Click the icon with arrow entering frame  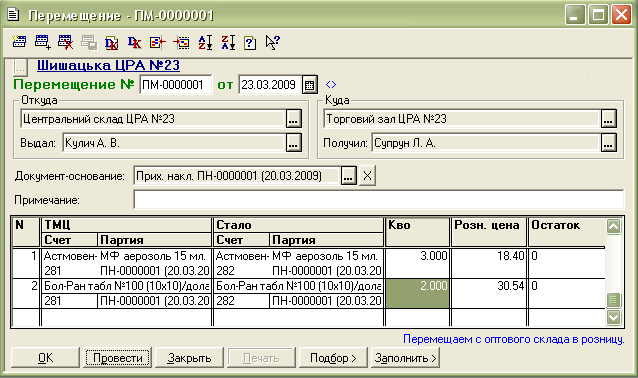(x=181, y=42)
